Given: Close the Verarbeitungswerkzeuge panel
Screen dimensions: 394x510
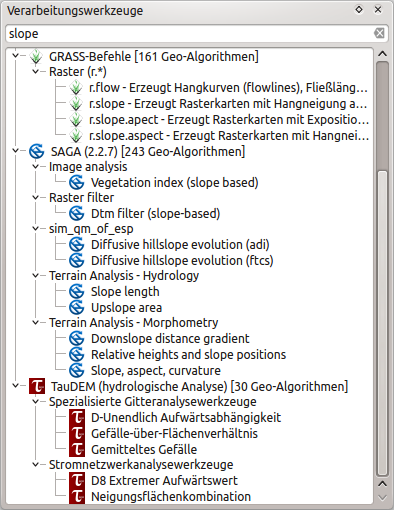Looking at the screenshot, I should (378, 10).
